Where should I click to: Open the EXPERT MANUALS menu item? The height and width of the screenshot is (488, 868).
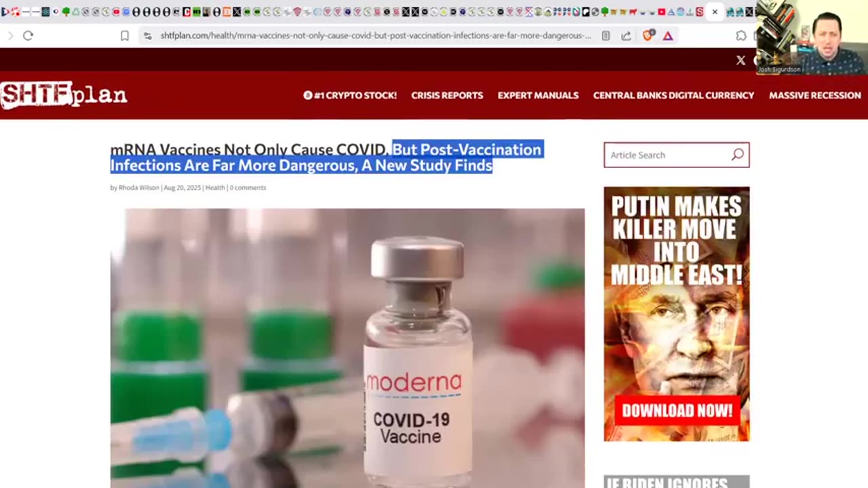pos(538,96)
